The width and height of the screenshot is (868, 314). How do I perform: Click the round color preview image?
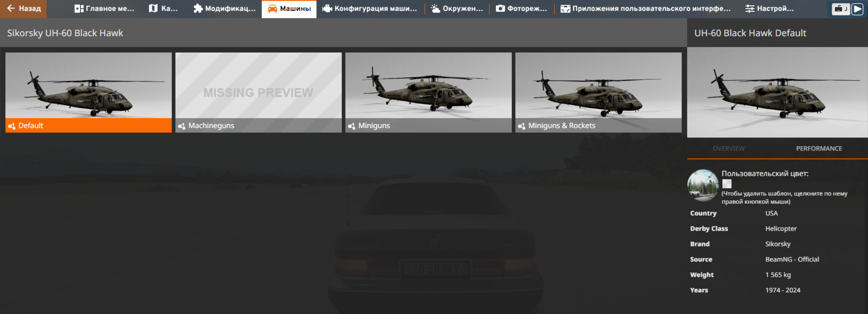[703, 185]
